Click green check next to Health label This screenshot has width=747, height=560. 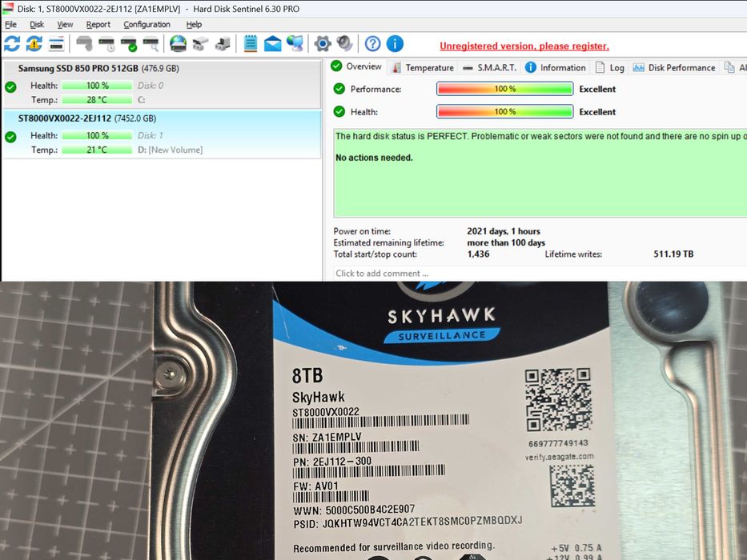coord(339,111)
